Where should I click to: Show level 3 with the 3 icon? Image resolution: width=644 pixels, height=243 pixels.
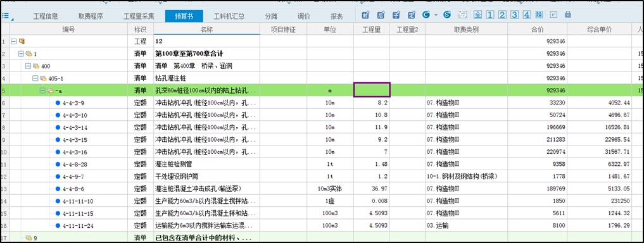pos(515,15)
